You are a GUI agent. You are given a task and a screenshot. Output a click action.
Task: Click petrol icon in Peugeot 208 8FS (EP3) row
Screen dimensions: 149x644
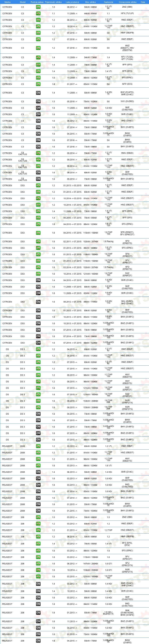[38, 544]
